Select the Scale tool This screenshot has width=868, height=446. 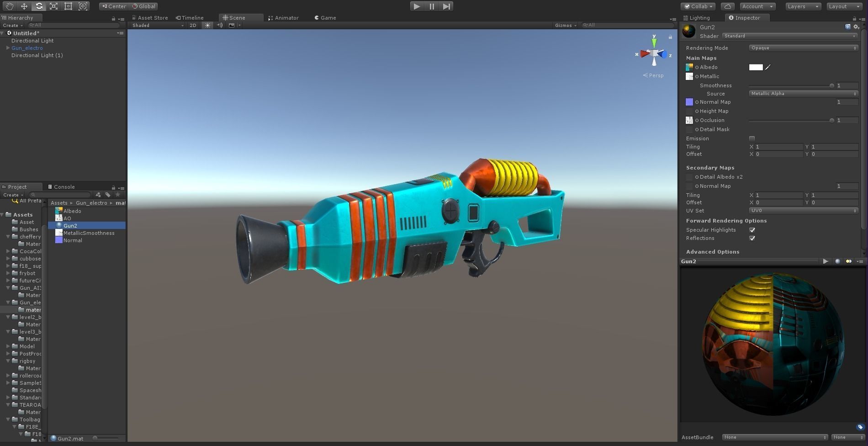[53, 6]
